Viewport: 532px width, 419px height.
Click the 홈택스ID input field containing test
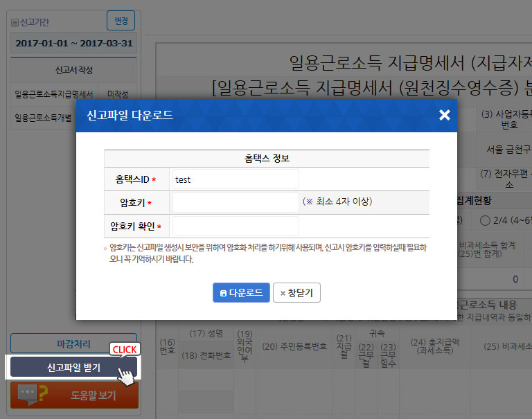click(236, 179)
